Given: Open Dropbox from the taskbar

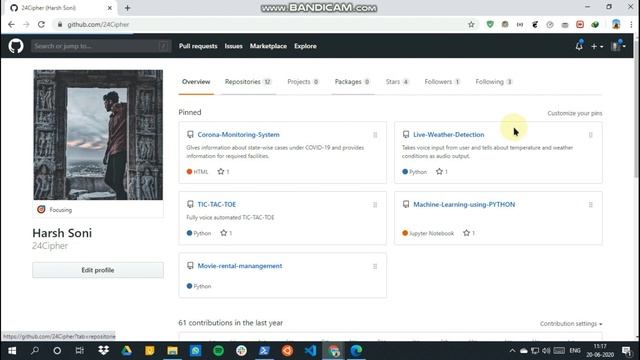Looking at the screenshot, I should click(103, 351).
